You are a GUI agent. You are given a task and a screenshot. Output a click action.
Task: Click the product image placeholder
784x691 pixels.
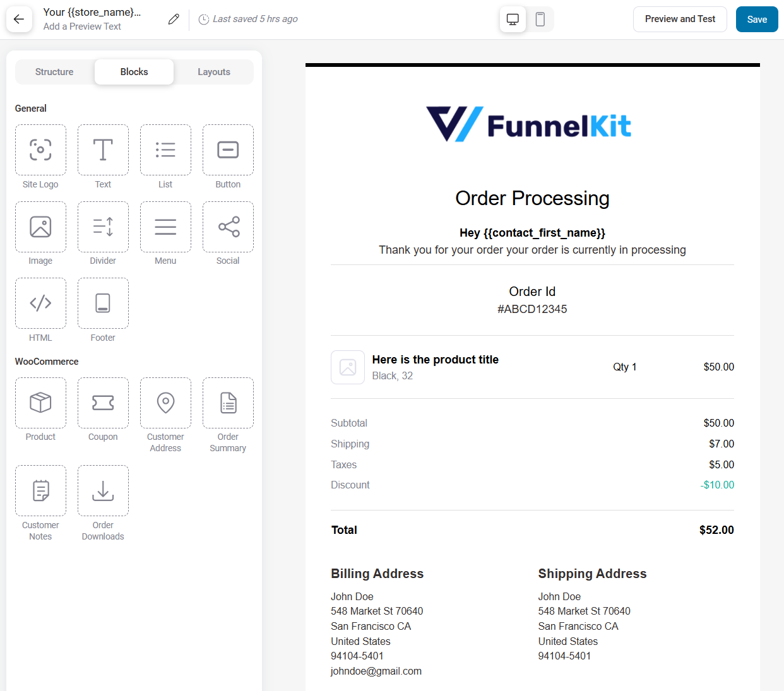coord(348,367)
